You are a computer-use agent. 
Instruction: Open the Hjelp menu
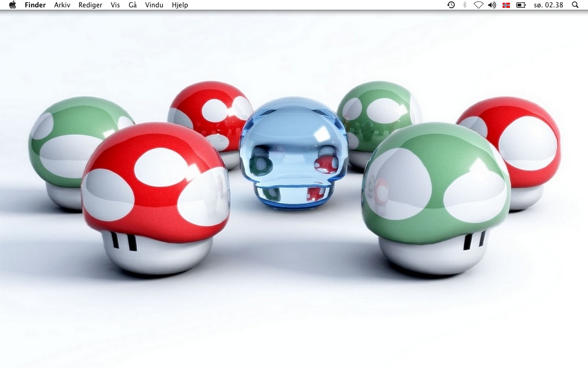[x=180, y=5]
